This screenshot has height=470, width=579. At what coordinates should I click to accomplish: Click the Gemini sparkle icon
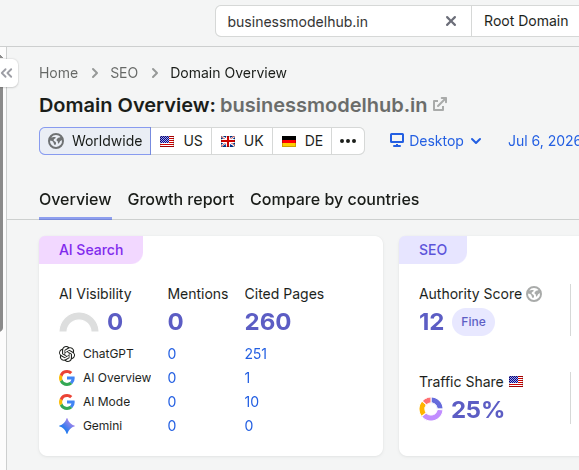tap(67, 426)
